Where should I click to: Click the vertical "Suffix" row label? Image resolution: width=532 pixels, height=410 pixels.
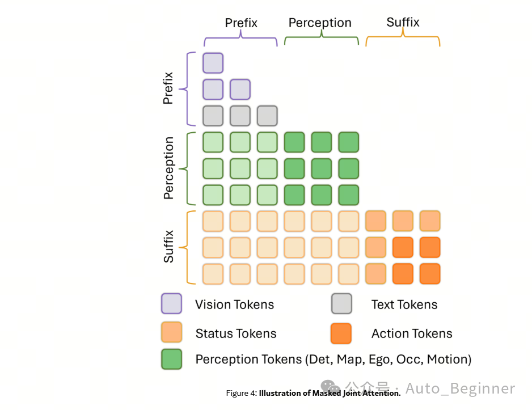[168, 247]
